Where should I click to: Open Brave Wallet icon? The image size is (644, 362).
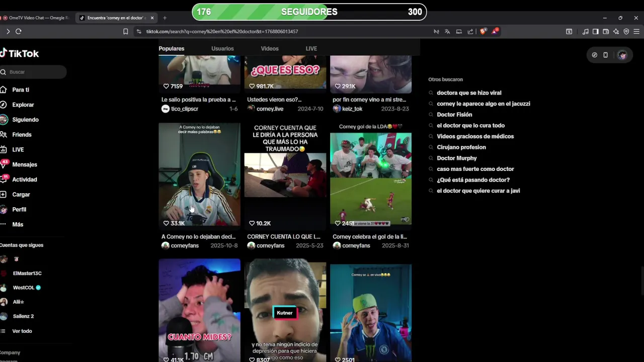[606, 31]
